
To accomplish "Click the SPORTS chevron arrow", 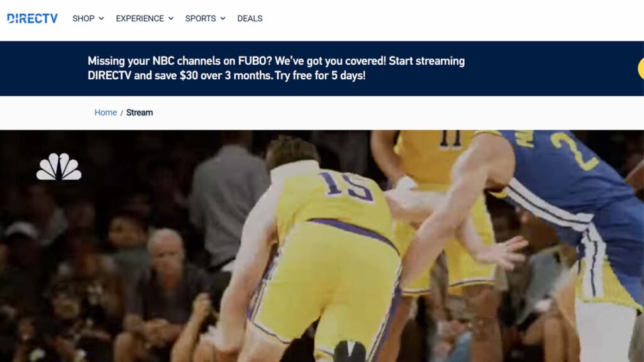I will click(x=223, y=18).
